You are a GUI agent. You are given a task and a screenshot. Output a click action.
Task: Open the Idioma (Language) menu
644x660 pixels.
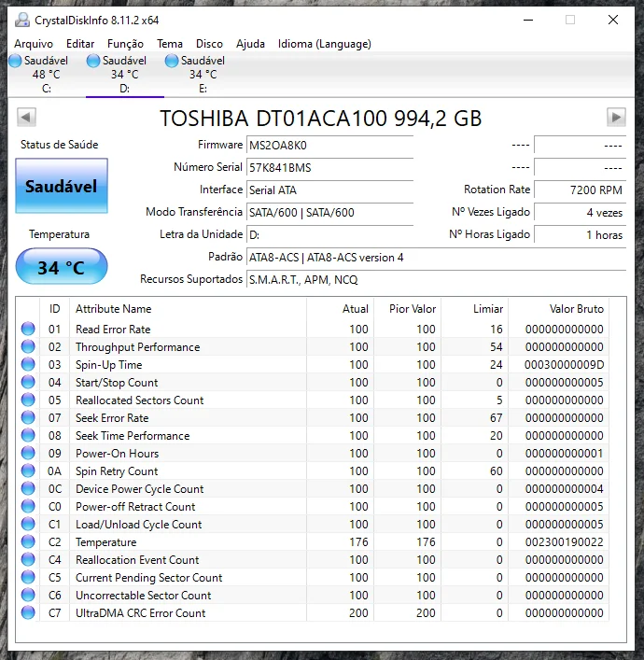coord(324,44)
